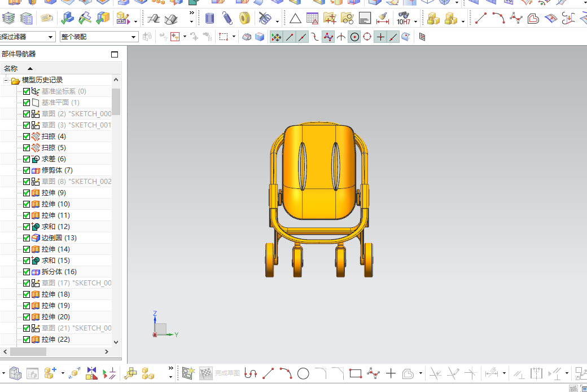
Task: Select the point (plus) tool in the bottom toolbar
Action: [391, 373]
